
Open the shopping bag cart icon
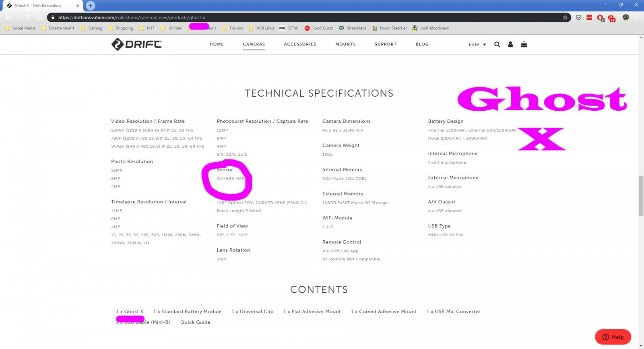(x=524, y=44)
